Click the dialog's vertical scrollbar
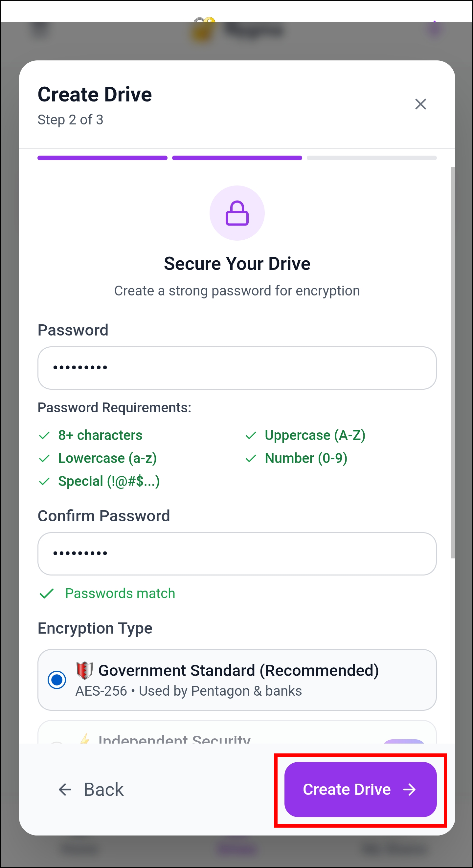The image size is (473, 868). click(x=452, y=362)
